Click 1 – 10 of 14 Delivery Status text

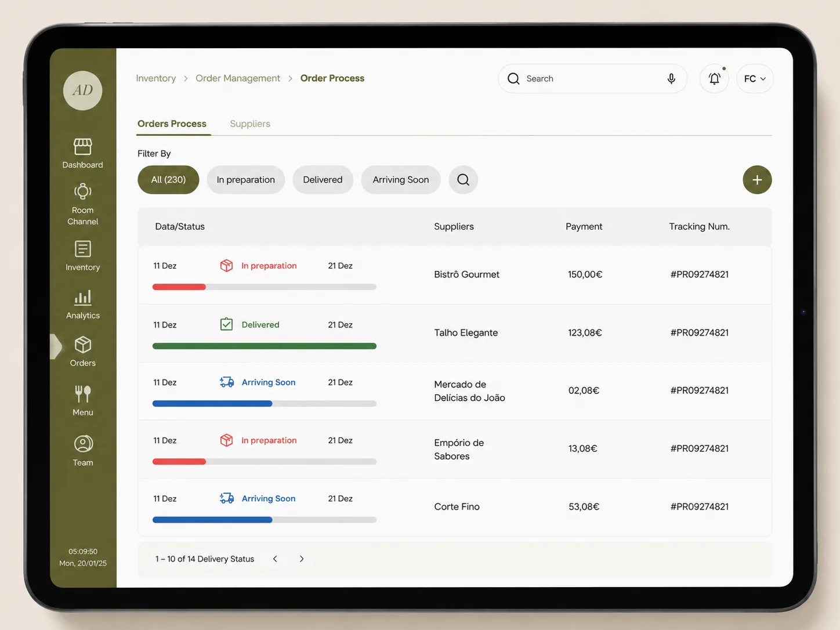[x=205, y=559]
